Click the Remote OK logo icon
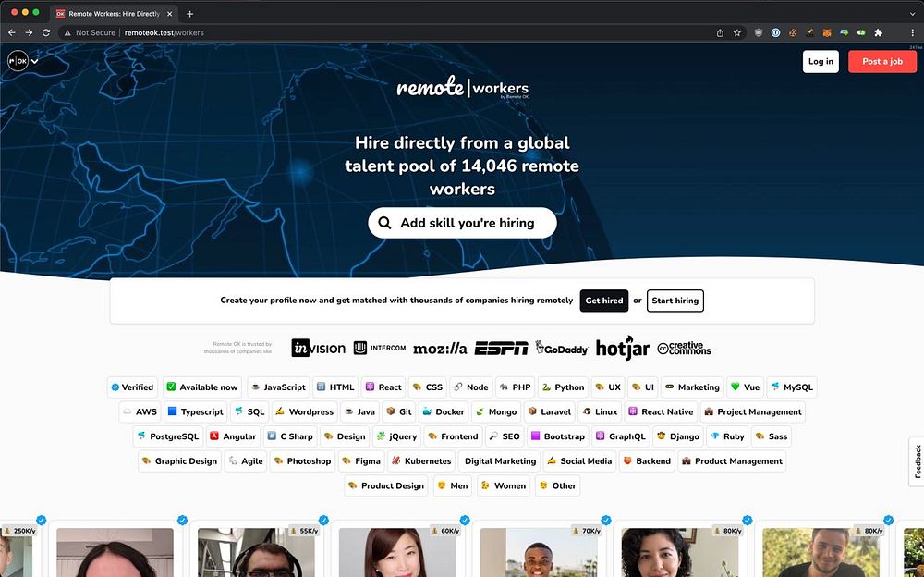924x577 pixels. pos(18,61)
